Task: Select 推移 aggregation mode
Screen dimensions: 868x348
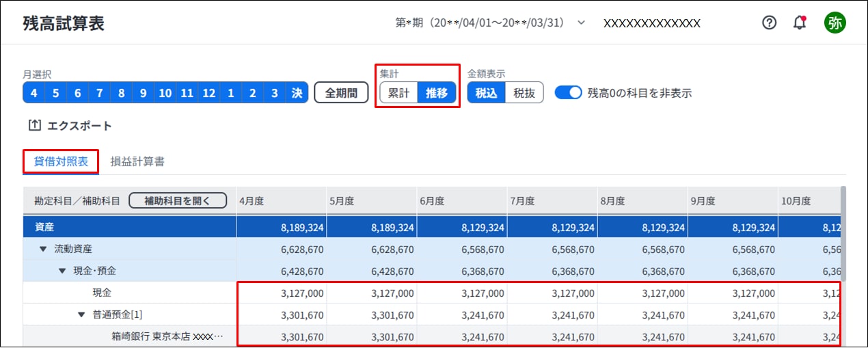Action: coord(437,93)
